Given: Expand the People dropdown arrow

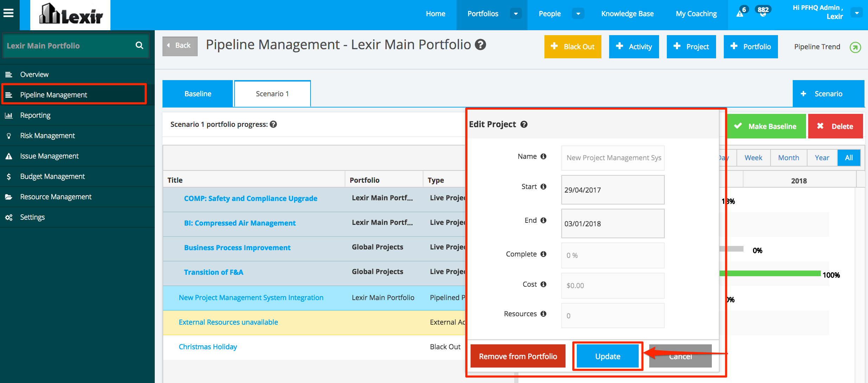Looking at the screenshot, I should point(578,14).
